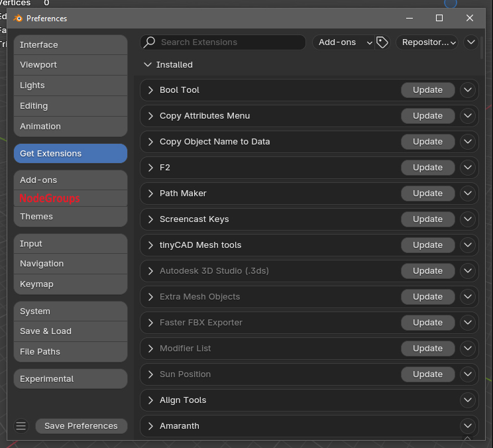Click the search magnifier icon
493x448 pixels.
pos(149,42)
